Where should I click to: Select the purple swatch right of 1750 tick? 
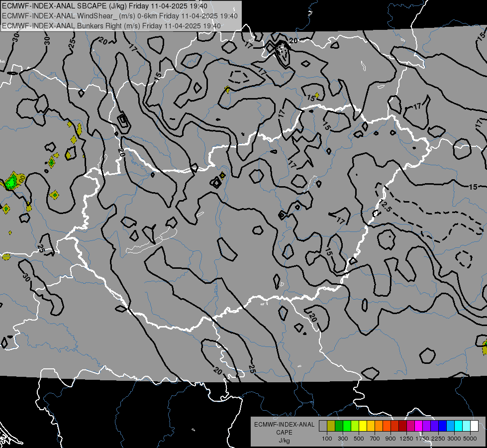click(426, 426)
